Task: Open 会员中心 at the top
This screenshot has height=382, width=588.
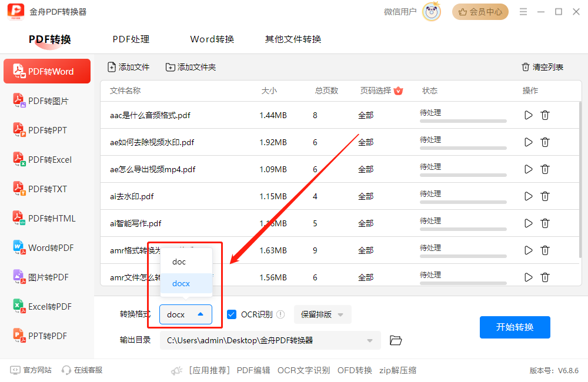Action: coord(480,12)
